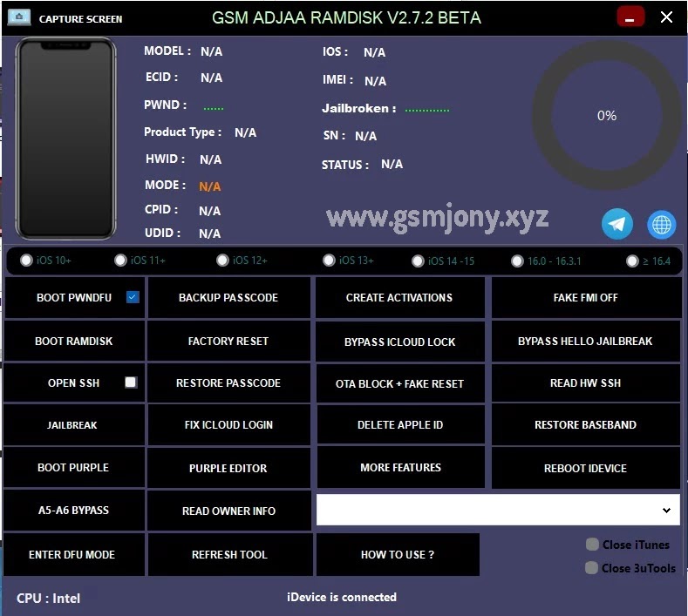The width and height of the screenshot is (688, 616).
Task: Open the website globe icon
Action: pos(661,225)
